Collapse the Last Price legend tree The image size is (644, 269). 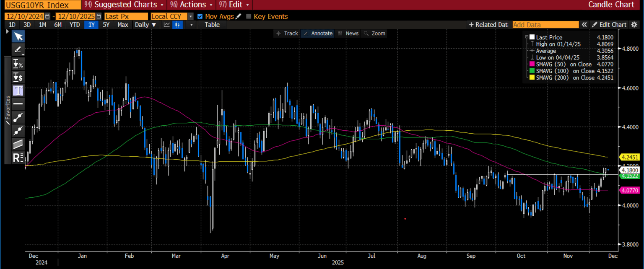[x=527, y=37]
